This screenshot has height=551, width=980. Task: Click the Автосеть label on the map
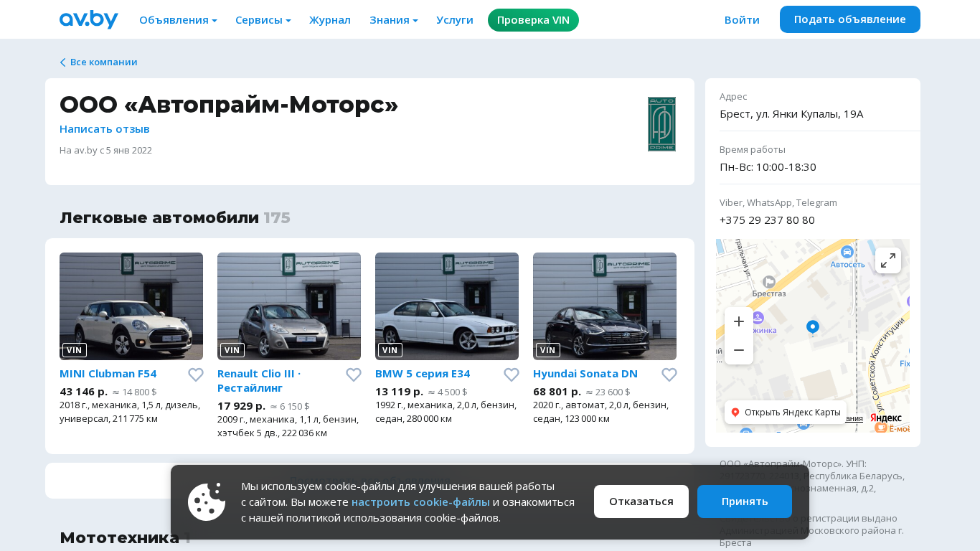click(x=848, y=264)
